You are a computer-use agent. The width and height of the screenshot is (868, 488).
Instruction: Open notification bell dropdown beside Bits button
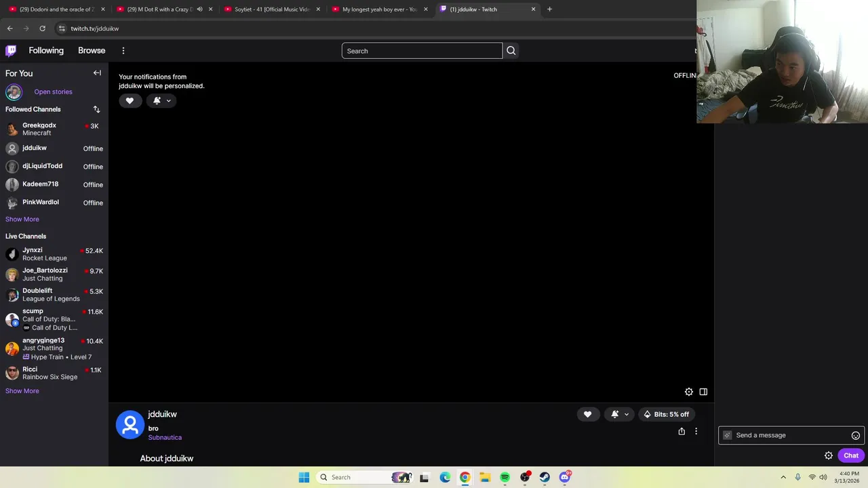620,414
